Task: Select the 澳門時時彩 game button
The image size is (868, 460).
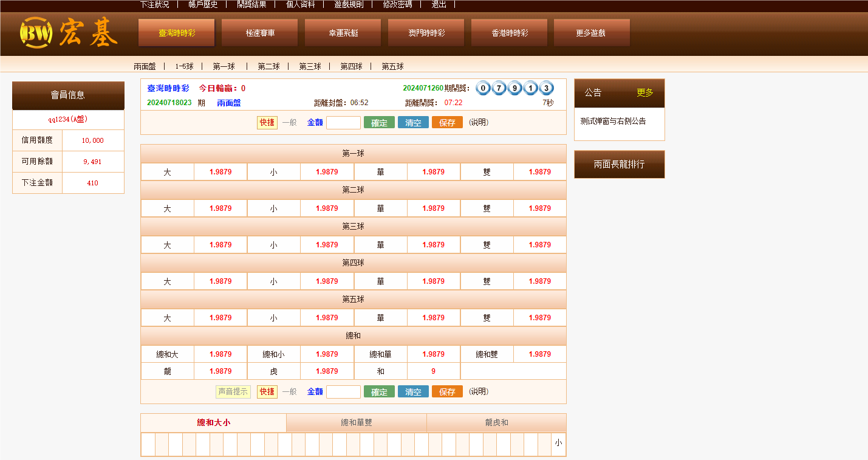Action: (x=425, y=32)
